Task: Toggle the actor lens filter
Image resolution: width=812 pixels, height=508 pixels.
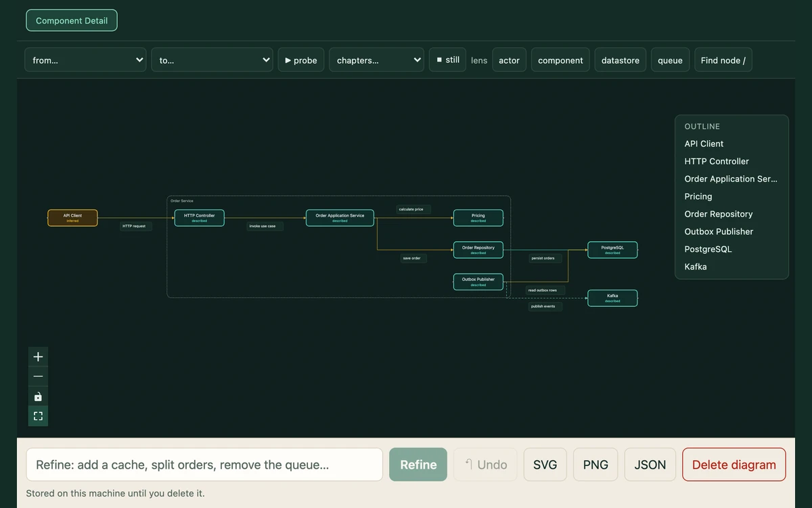Action: click(x=509, y=60)
